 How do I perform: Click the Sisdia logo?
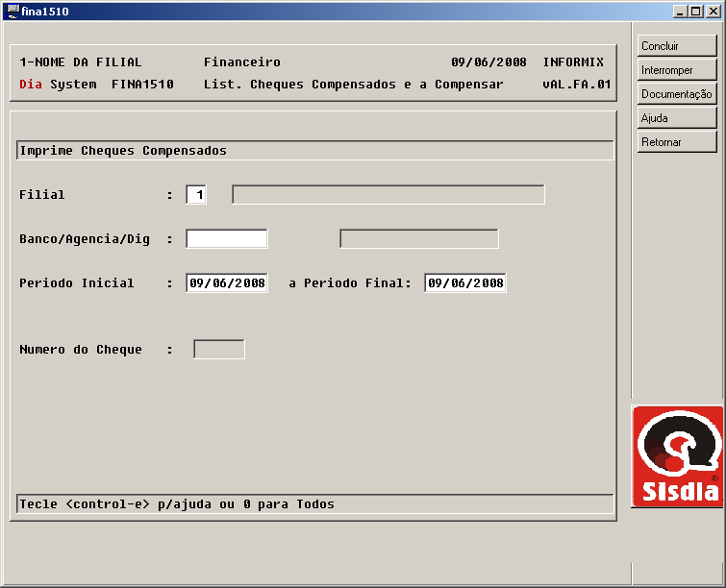point(678,456)
